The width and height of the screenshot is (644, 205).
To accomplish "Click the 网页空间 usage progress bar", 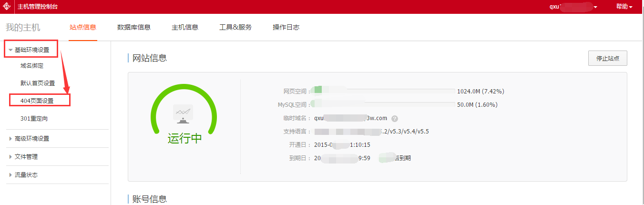I will click(384, 89).
